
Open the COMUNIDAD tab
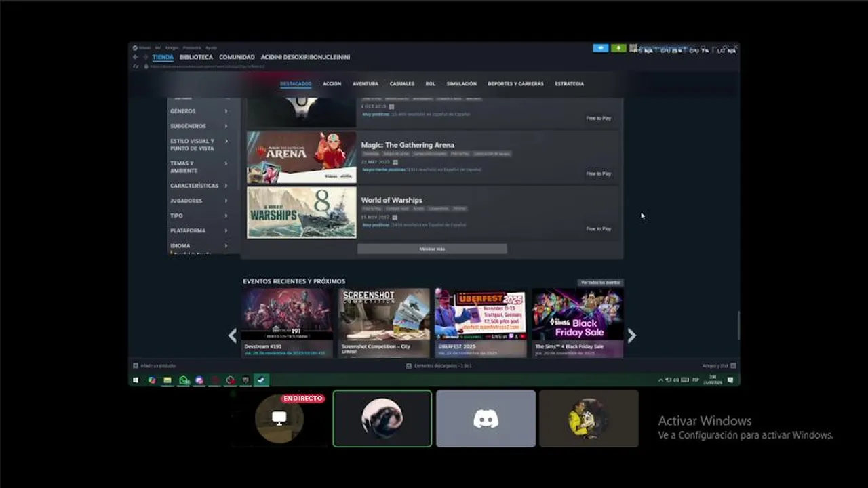coord(237,57)
